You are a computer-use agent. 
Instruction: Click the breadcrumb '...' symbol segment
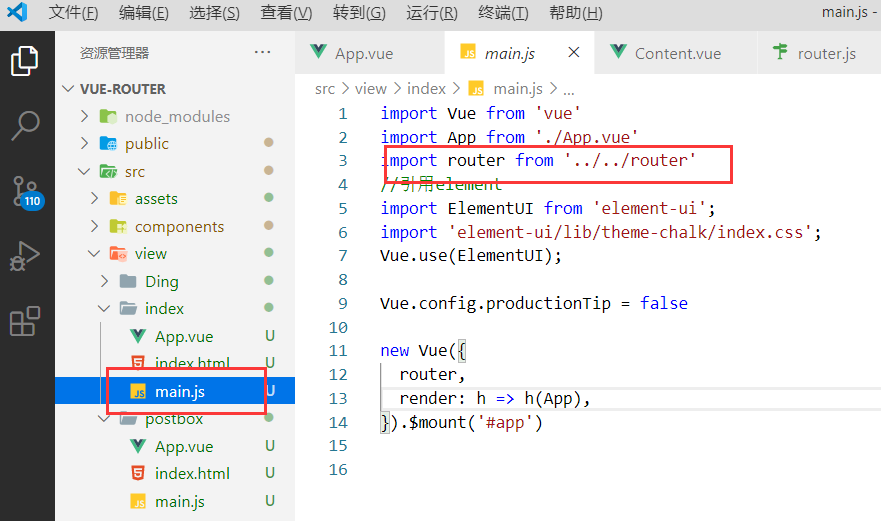tap(569, 90)
